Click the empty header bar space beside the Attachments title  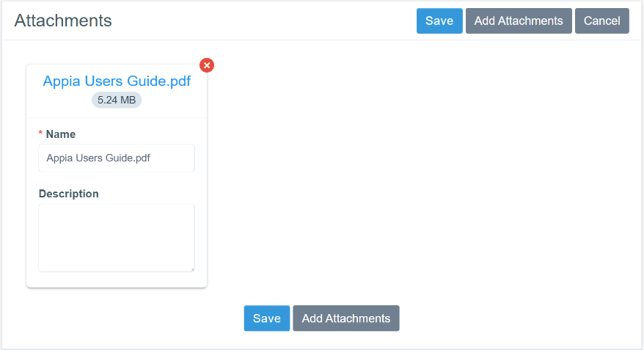pos(264,21)
